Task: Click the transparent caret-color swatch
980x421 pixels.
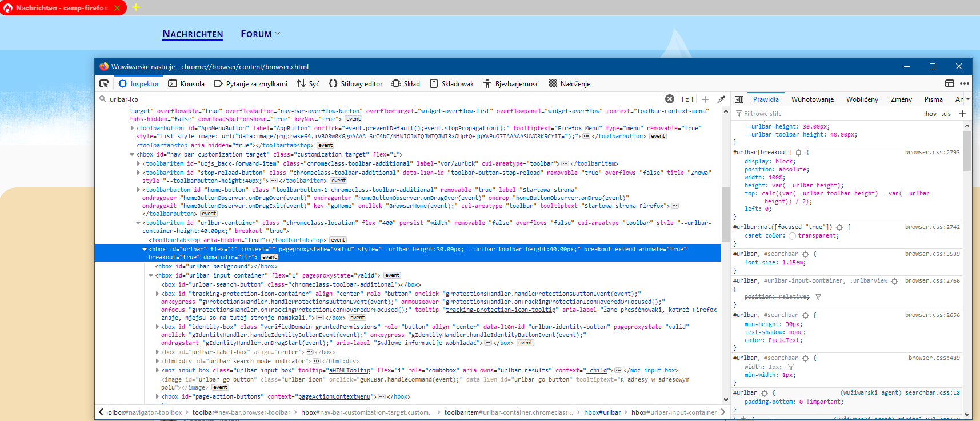Action: (792, 236)
